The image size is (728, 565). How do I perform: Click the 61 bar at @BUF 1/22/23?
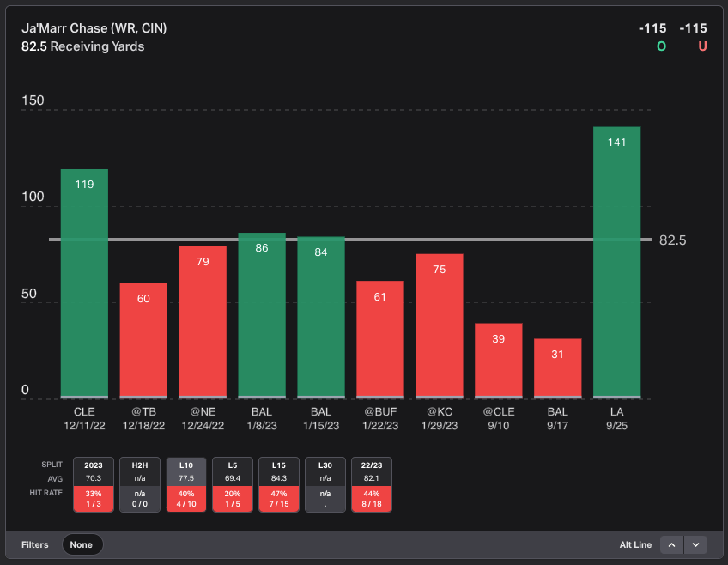tap(380, 340)
